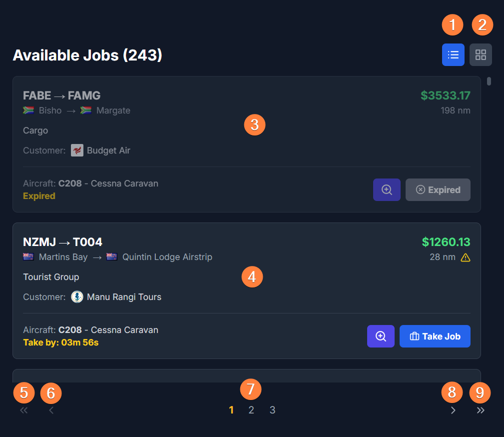Go to the previous page
The width and height of the screenshot is (504, 437).
51,410
